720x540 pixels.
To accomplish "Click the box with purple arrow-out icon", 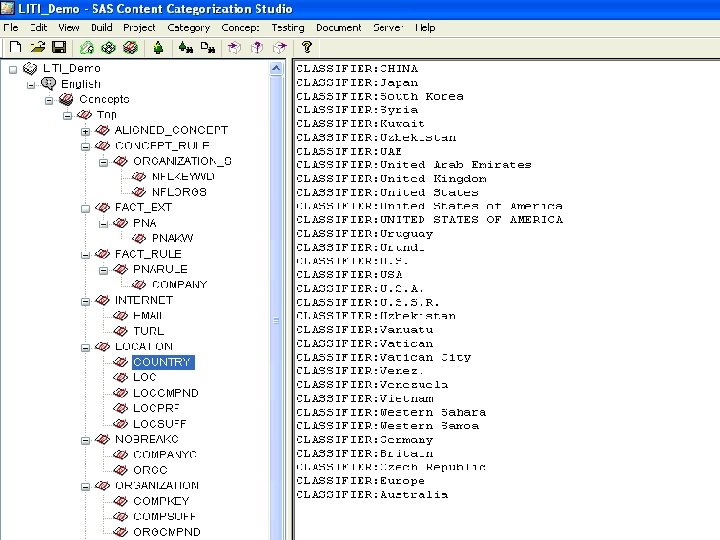I will pyautogui.click(x=279, y=47).
